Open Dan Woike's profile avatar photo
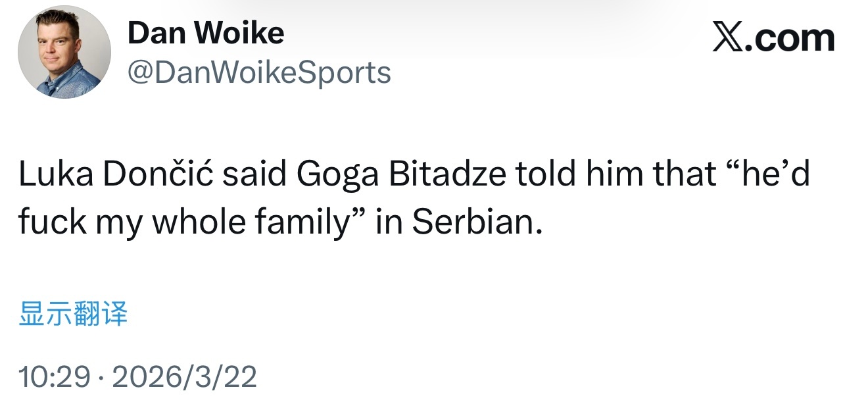This screenshot has width=868, height=406. point(64,51)
